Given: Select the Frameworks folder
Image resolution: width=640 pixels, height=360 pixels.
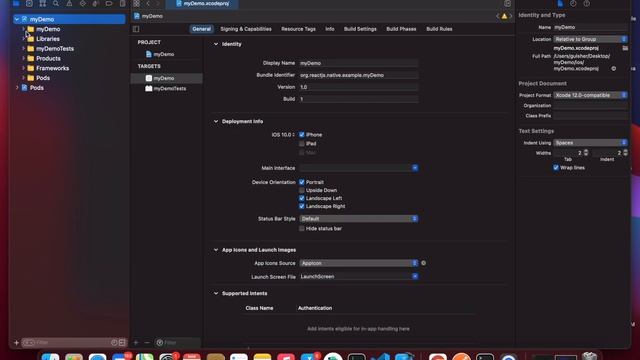Looking at the screenshot, I should tap(52, 68).
